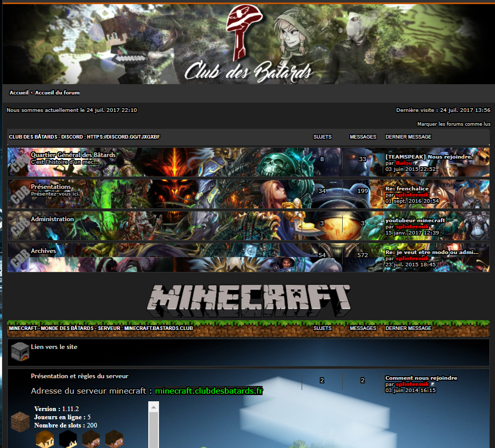495x448 pixels.
Task: Open the Archives forum
Action: [43, 250]
